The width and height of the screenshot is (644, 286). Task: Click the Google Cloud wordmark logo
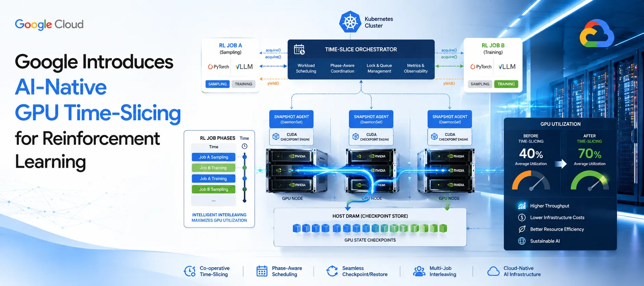pos(49,25)
